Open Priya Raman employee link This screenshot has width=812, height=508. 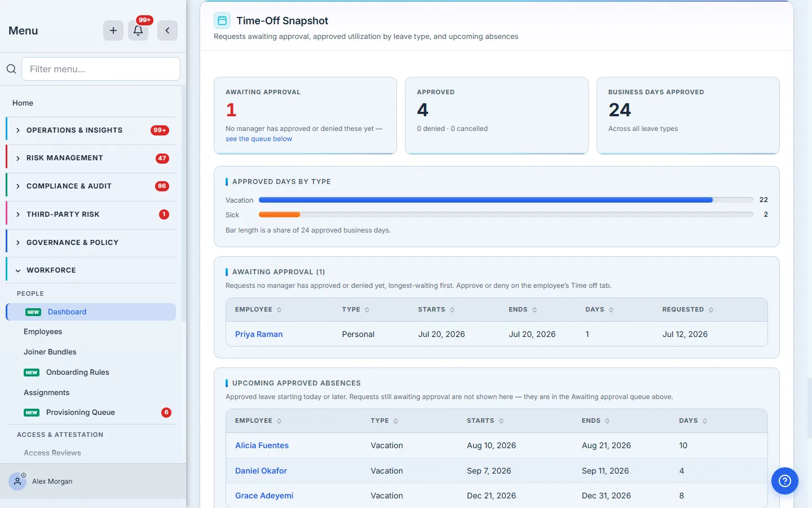[x=259, y=334]
